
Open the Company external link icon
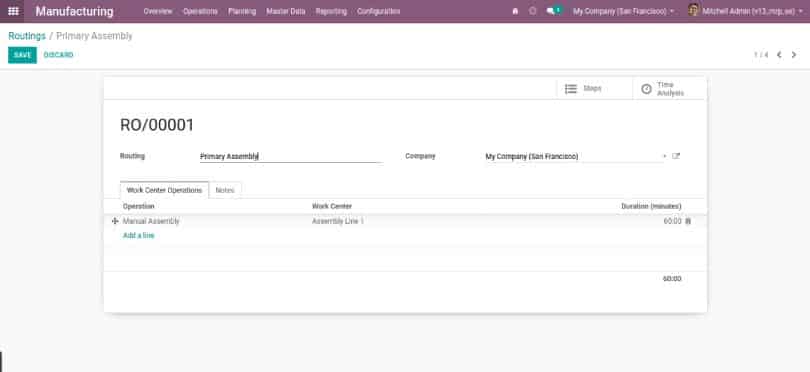click(676, 156)
